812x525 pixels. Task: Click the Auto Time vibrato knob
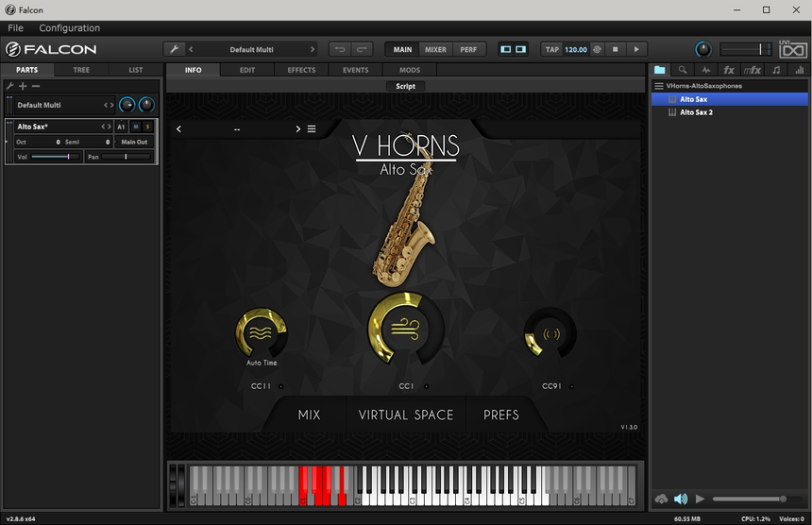pyautogui.click(x=261, y=333)
